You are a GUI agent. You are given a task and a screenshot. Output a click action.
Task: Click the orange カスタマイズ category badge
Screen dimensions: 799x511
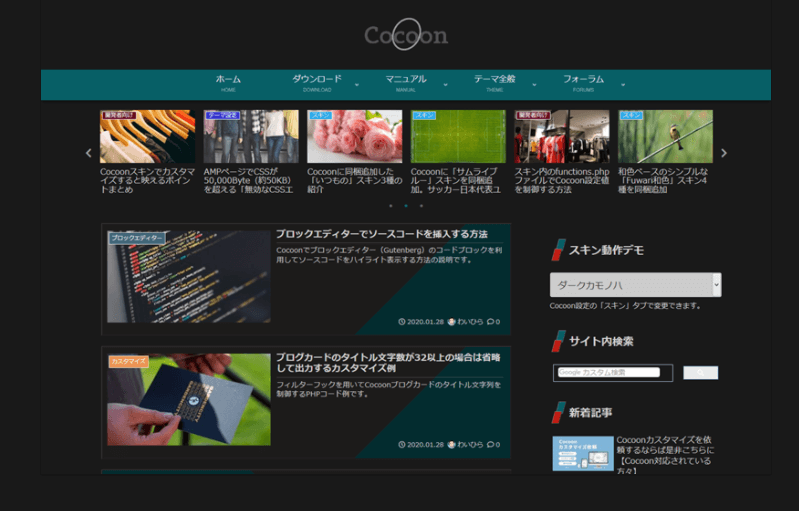click(128, 361)
